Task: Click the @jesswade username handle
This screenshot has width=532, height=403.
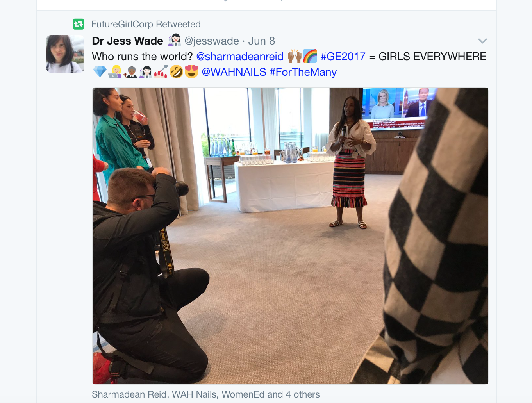Action: point(212,41)
